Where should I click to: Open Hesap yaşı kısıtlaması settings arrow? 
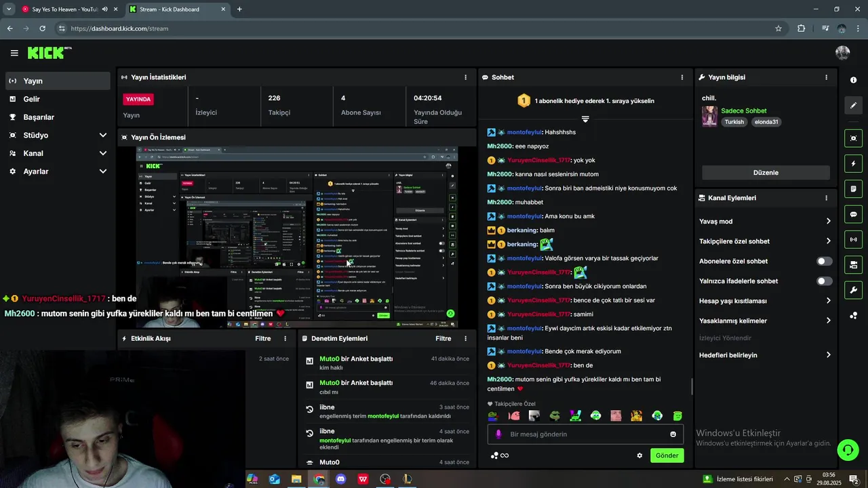click(x=828, y=300)
